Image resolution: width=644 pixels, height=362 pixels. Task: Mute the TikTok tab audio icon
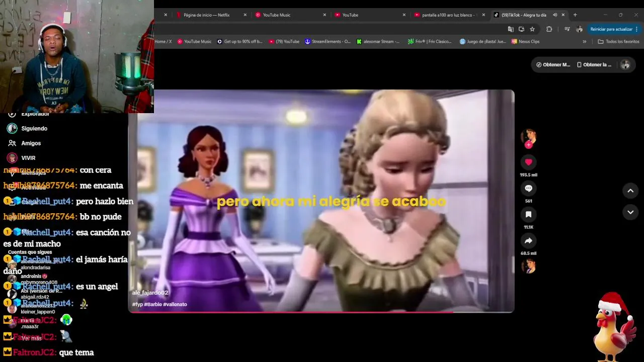point(555,15)
